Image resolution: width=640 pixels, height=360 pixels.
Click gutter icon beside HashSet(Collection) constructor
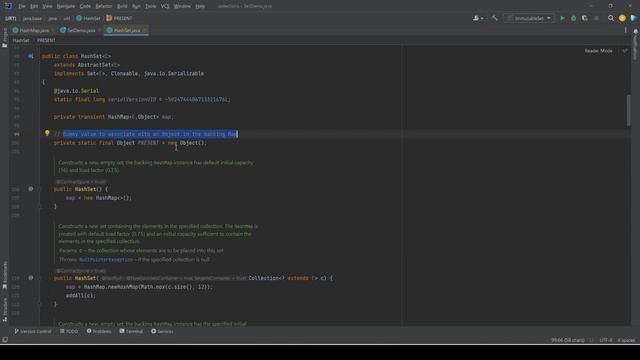(x=31, y=278)
